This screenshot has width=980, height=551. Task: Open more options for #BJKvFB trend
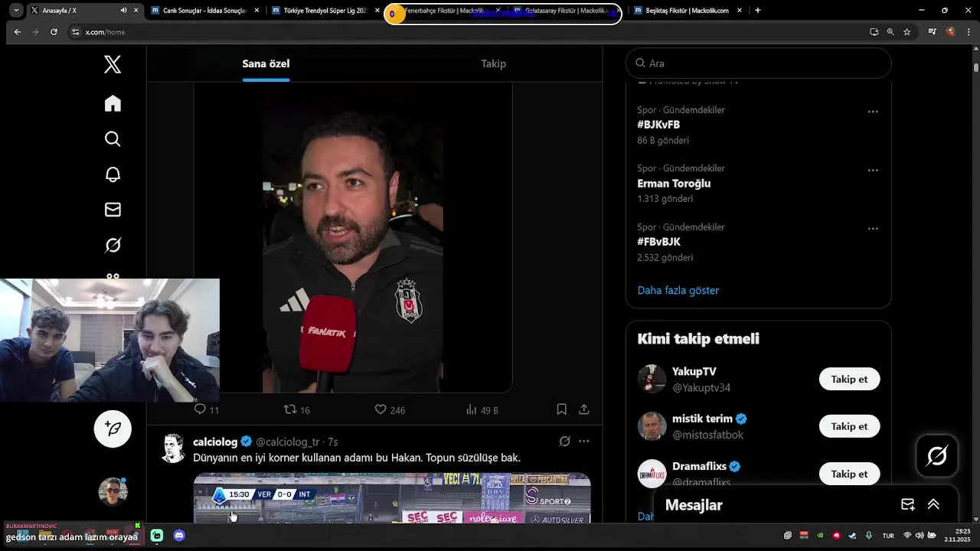[x=872, y=112]
